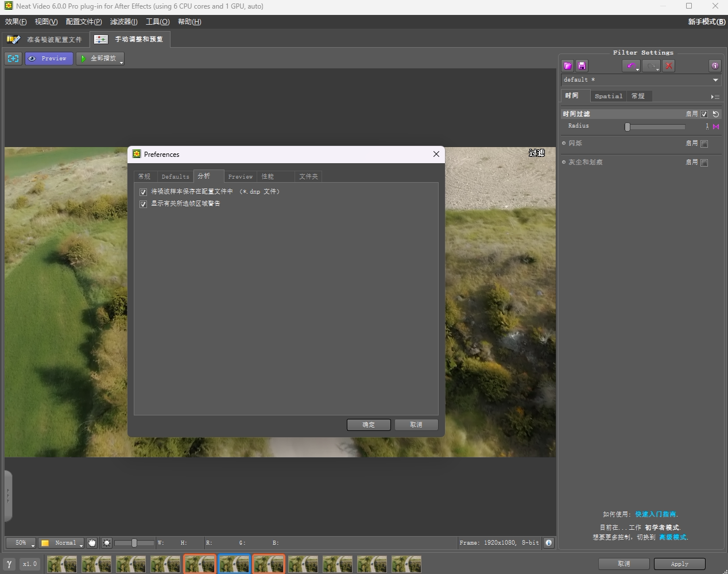The image size is (728, 574).
Task: Enable the 灰尘和划痕 启用 checkbox
Action: point(704,163)
